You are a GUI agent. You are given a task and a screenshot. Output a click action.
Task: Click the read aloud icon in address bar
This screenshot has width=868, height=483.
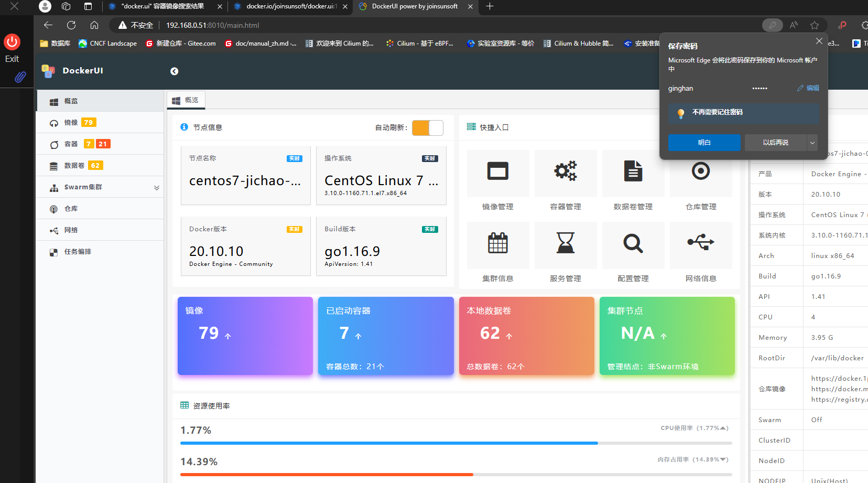coord(794,25)
